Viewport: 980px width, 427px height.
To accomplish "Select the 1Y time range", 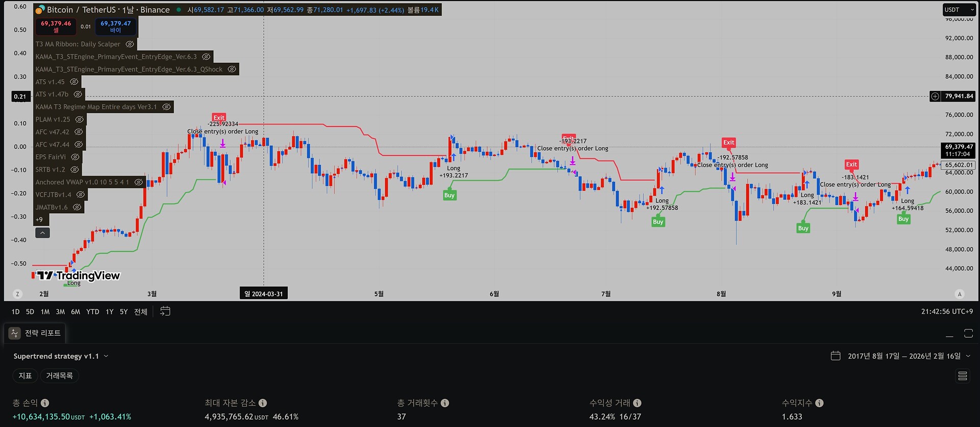I will point(109,312).
